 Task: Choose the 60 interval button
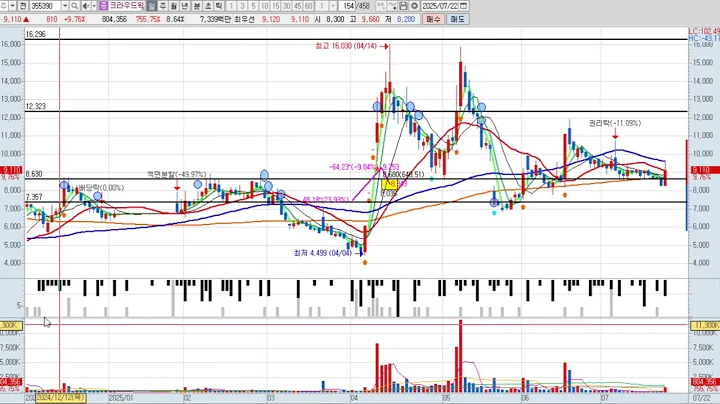point(309,6)
